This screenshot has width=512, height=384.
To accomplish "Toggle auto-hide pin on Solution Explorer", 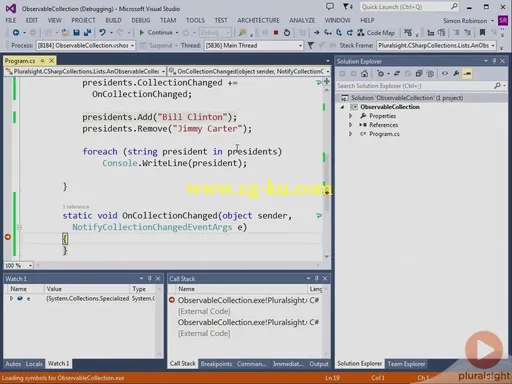I will tap(494, 61).
